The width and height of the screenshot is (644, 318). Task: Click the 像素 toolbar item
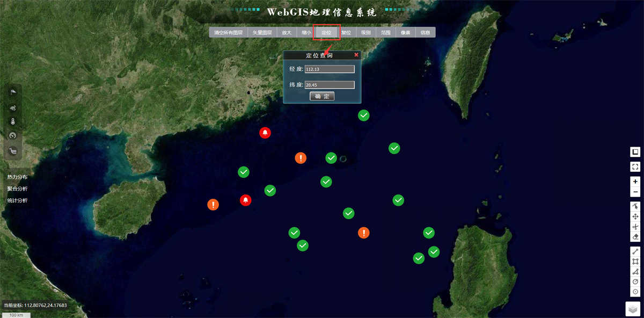point(406,33)
